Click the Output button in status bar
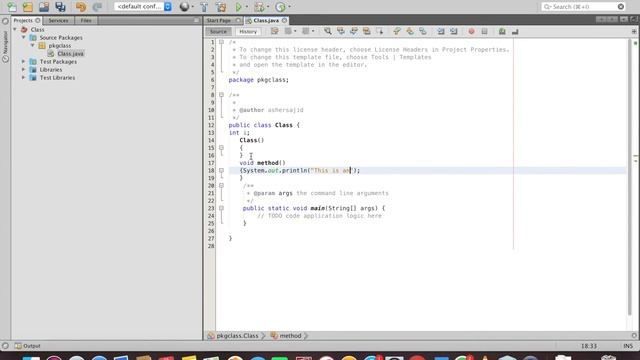Screen dimensions: 640x360 [28, 346]
